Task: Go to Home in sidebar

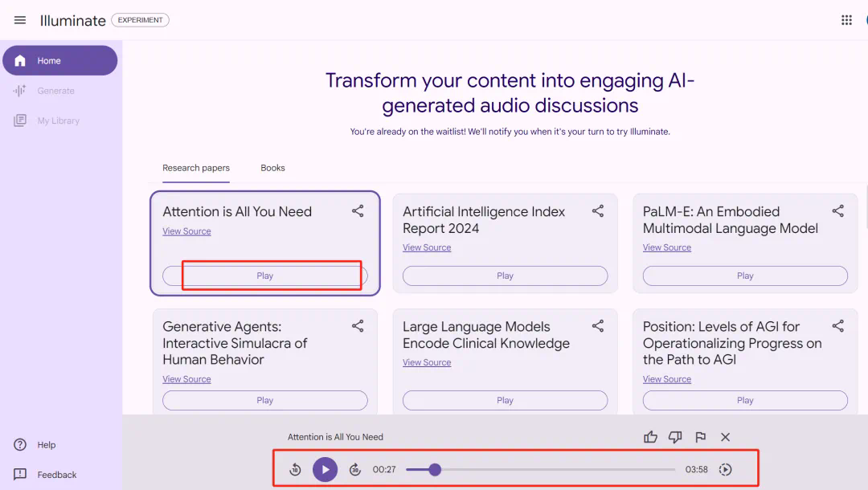Action: pos(59,61)
